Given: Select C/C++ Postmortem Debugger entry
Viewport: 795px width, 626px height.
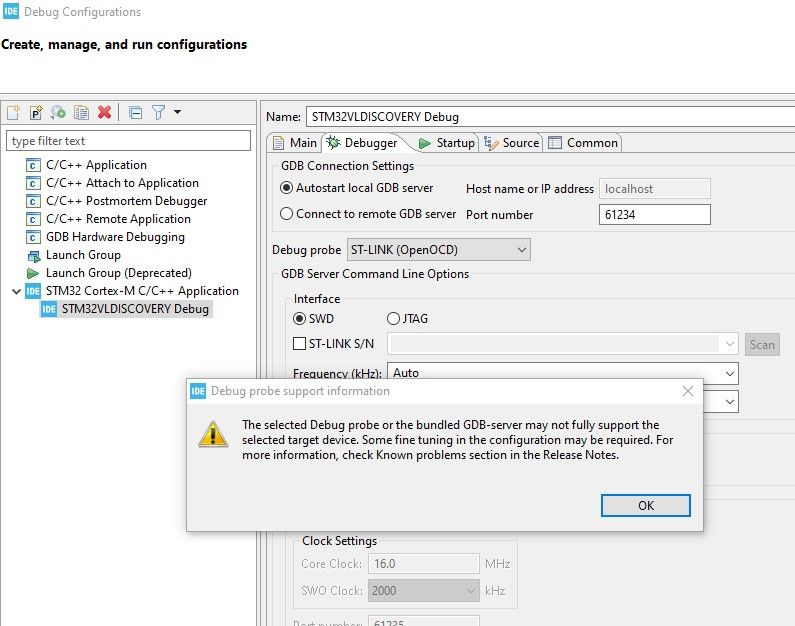Looking at the screenshot, I should [126, 201].
